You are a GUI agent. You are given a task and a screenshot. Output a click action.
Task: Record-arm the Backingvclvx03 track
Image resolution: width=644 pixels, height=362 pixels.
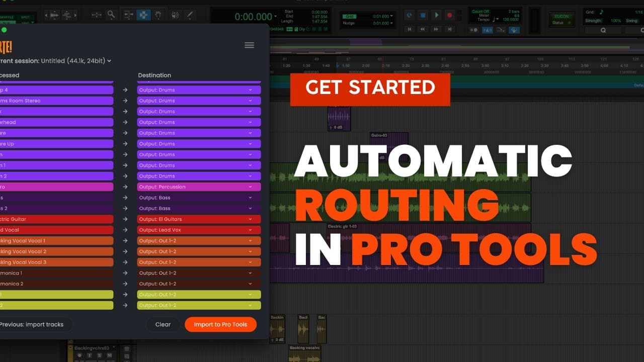(79, 355)
